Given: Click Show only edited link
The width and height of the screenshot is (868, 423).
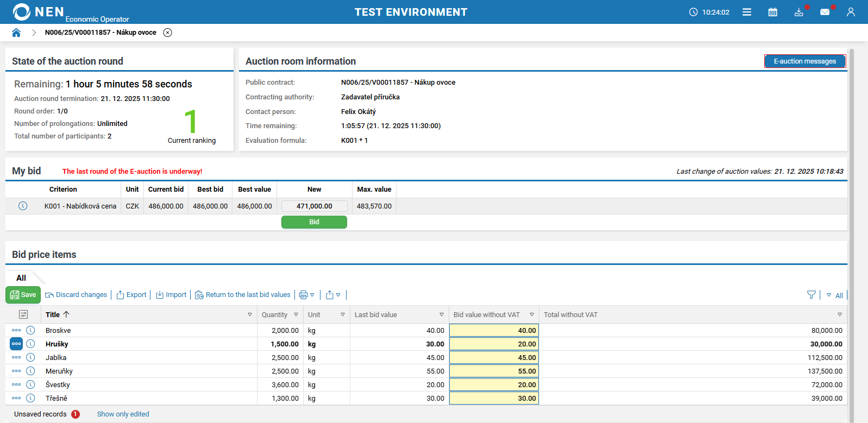Looking at the screenshot, I should coord(123,414).
